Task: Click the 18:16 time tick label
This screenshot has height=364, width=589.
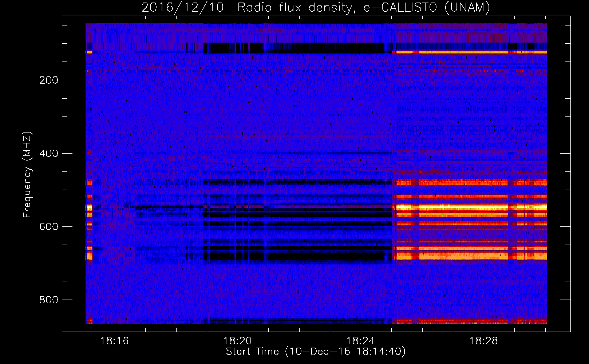Action: pos(115,341)
